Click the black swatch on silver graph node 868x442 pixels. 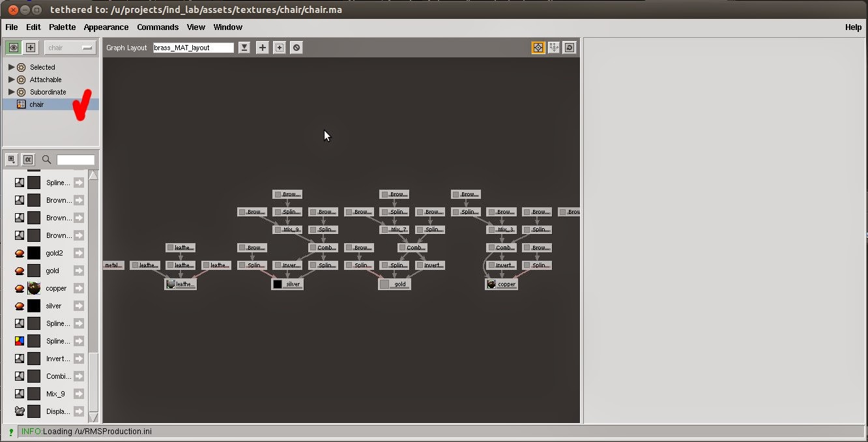coord(278,284)
